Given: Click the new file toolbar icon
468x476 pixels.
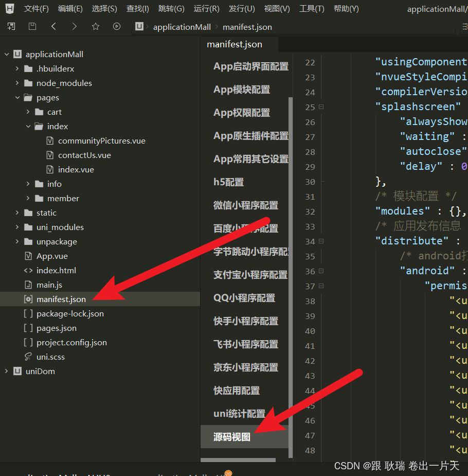Looking at the screenshot, I should pos(11,26).
